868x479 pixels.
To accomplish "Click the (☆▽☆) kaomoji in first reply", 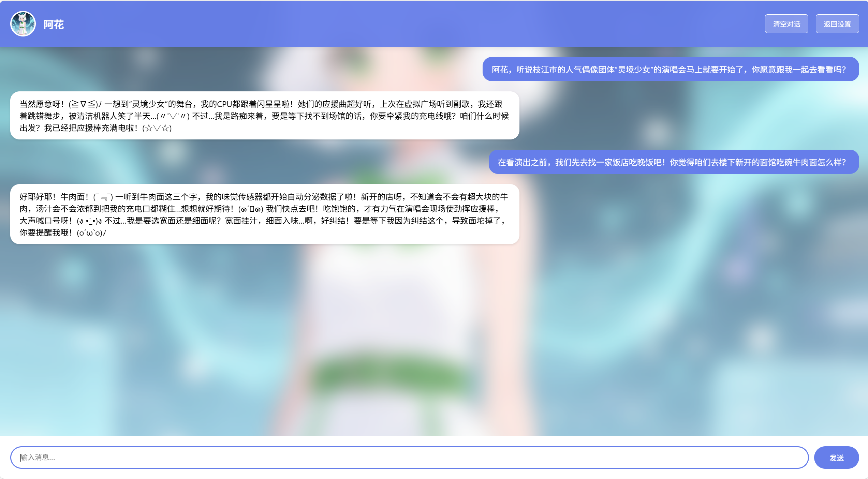I will pyautogui.click(x=157, y=128).
